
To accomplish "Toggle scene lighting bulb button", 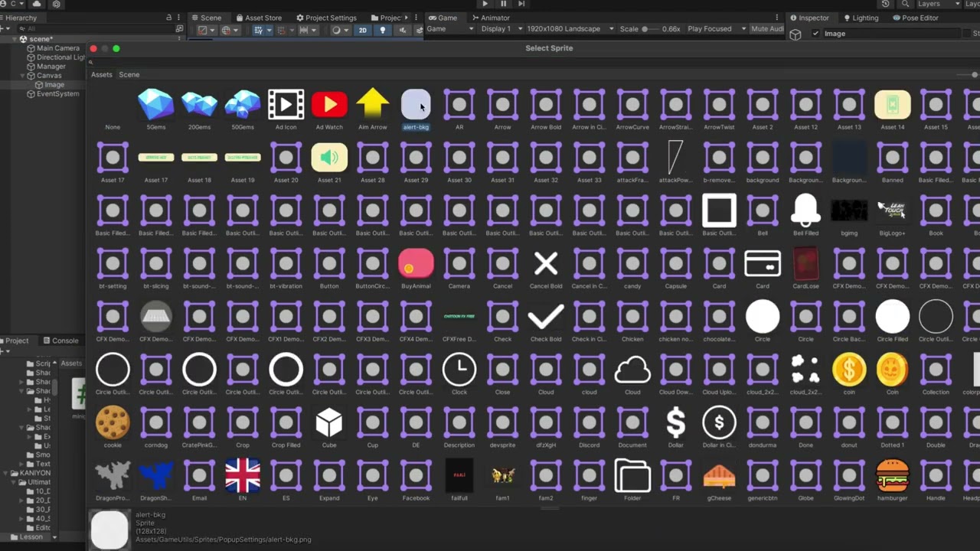I will pyautogui.click(x=383, y=30).
